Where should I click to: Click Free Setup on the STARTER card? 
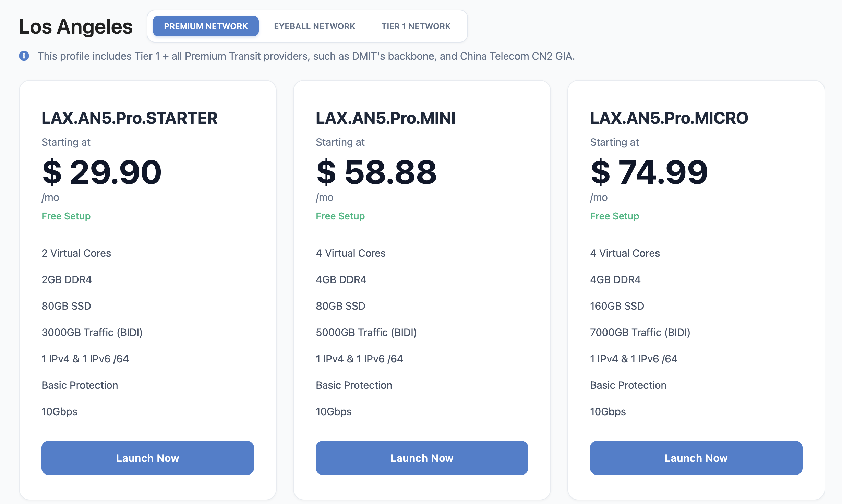(x=66, y=216)
